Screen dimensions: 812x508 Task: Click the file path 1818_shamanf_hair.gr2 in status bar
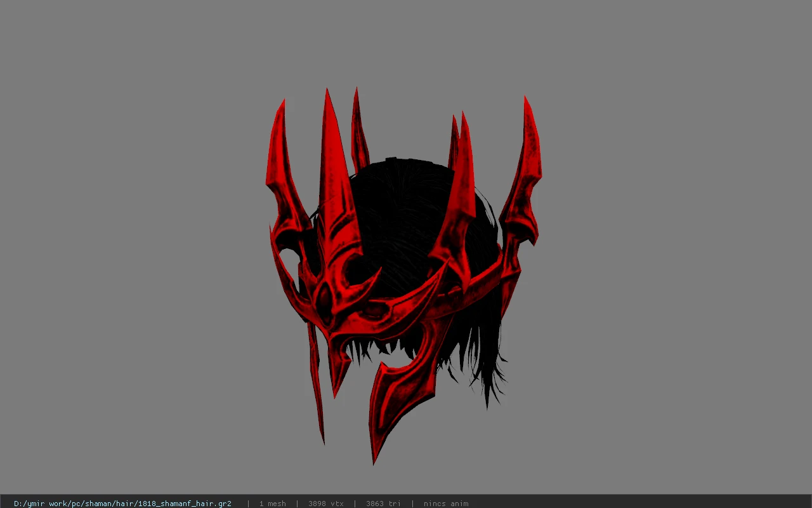[122, 504]
